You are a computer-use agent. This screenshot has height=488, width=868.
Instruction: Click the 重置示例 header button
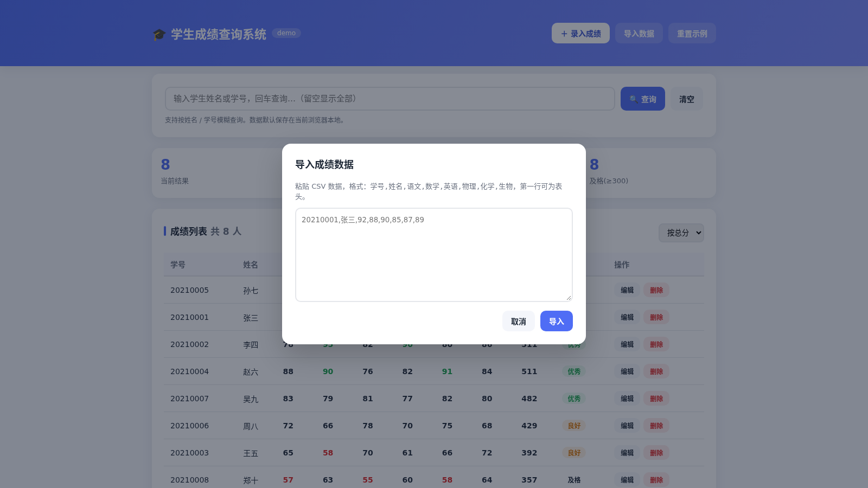(x=692, y=33)
